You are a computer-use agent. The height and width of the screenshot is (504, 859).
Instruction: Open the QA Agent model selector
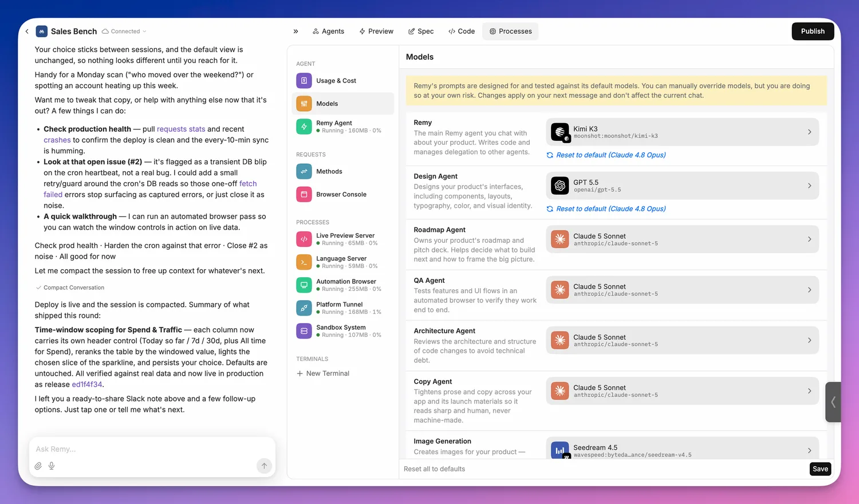pyautogui.click(x=682, y=290)
